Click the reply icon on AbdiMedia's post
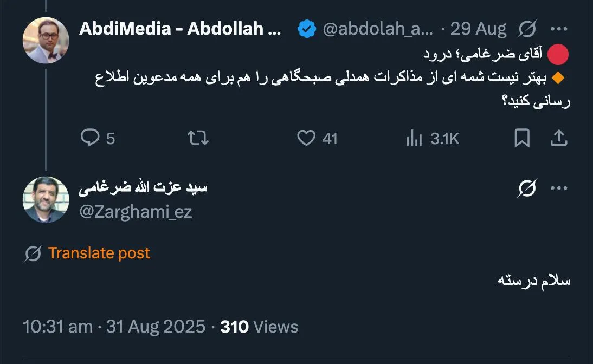This screenshot has height=364, width=593. (x=90, y=139)
